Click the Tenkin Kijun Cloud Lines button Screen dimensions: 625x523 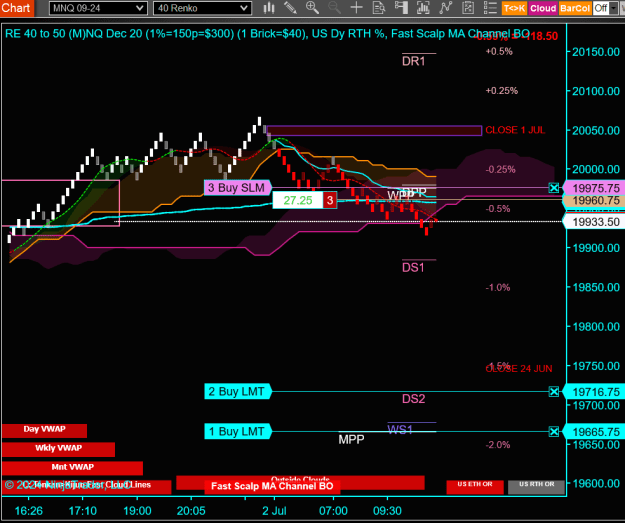(86, 486)
